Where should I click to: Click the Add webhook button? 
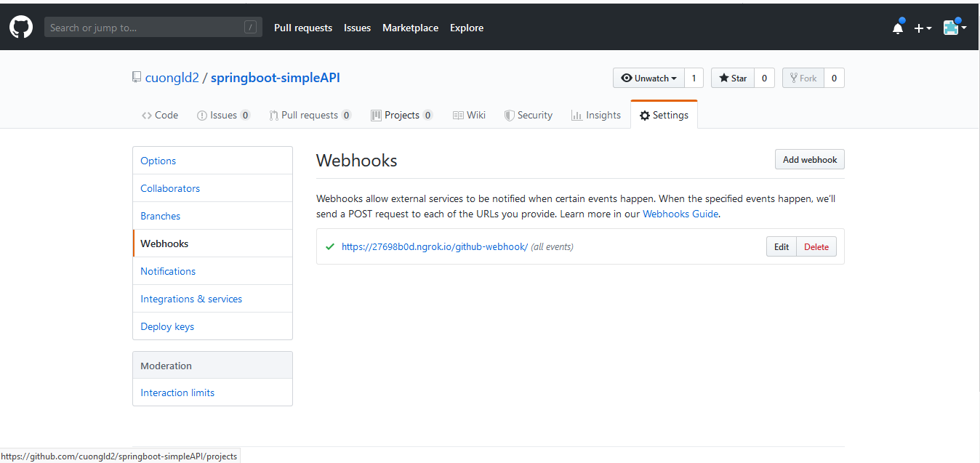[x=809, y=160]
